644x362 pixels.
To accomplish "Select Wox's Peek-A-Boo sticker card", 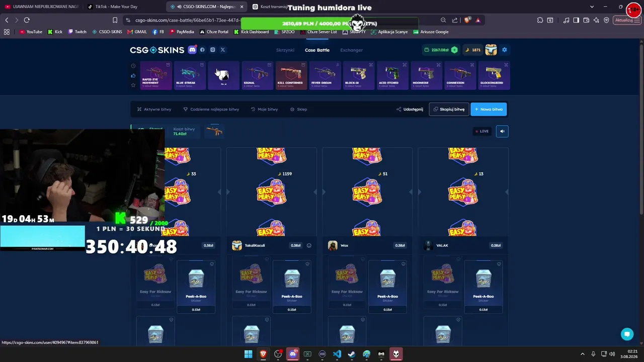I will point(387,287).
